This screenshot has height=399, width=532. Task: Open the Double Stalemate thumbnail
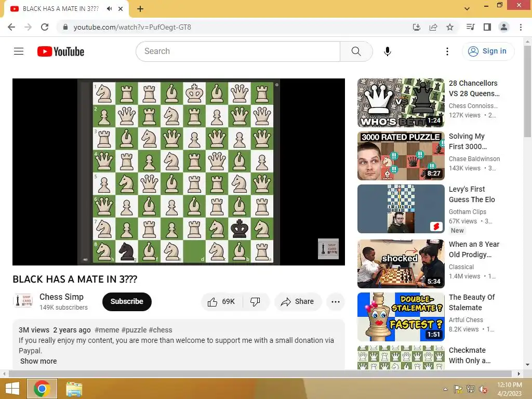pyautogui.click(x=401, y=317)
